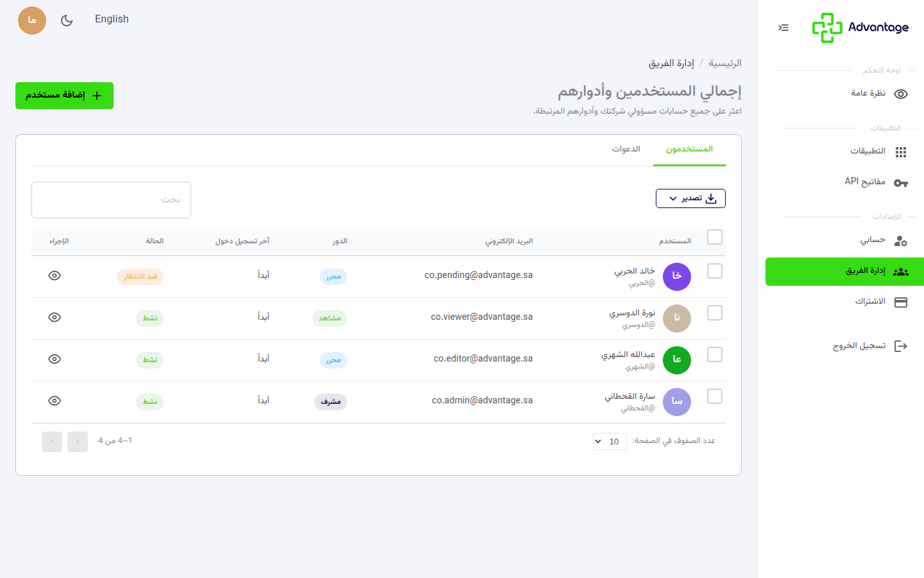Viewport: 924px width, 578px height.
Task: Open the user profile avatar ما
Action: (x=32, y=21)
